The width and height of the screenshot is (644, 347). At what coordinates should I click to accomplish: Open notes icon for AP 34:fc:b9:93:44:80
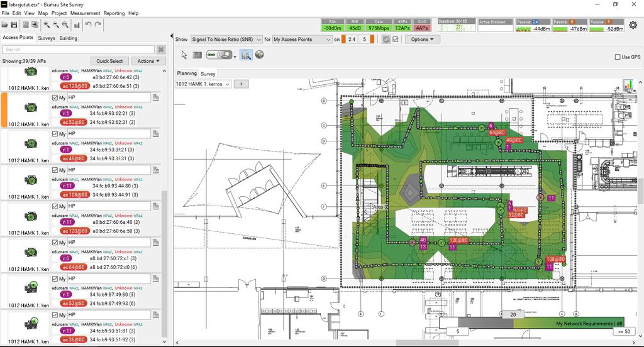click(x=156, y=170)
